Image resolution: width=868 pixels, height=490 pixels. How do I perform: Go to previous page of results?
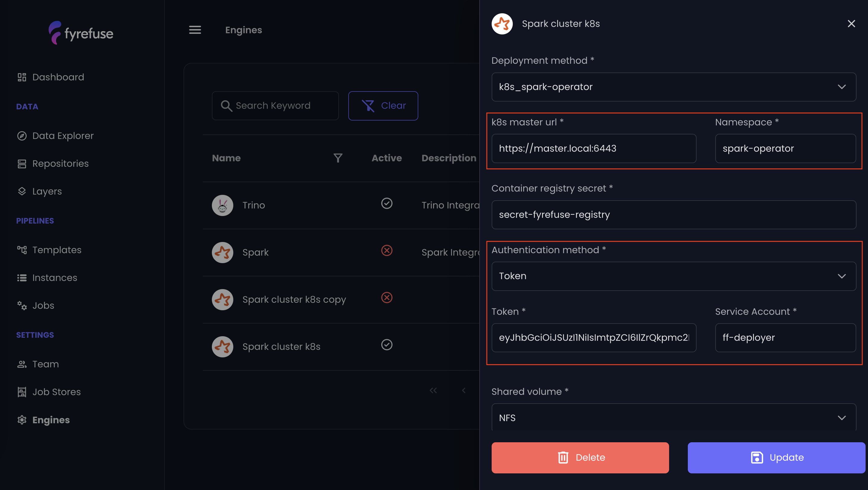[464, 390]
